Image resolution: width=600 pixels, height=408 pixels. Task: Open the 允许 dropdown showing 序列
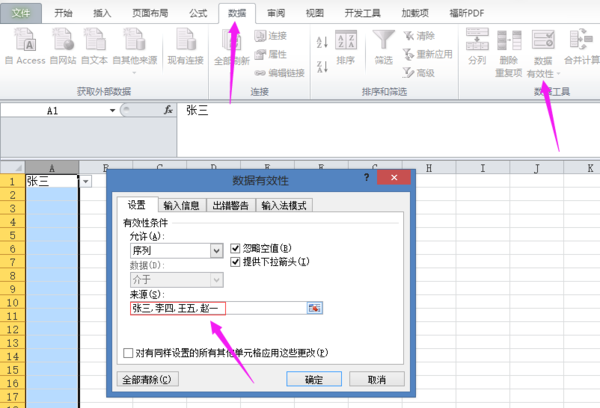pos(217,251)
